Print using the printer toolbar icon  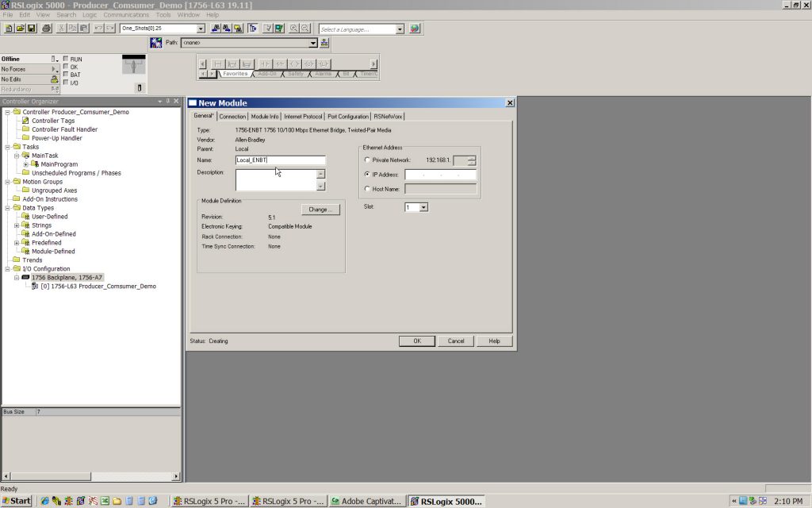pyautogui.click(x=47, y=29)
